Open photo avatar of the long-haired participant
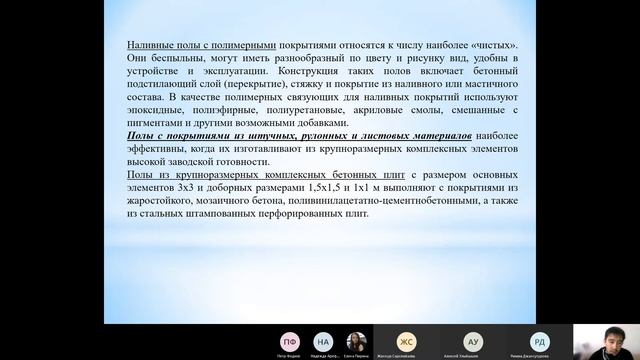Image resolution: width=640 pixels, height=360 pixels. pyautogui.click(x=356, y=342)
